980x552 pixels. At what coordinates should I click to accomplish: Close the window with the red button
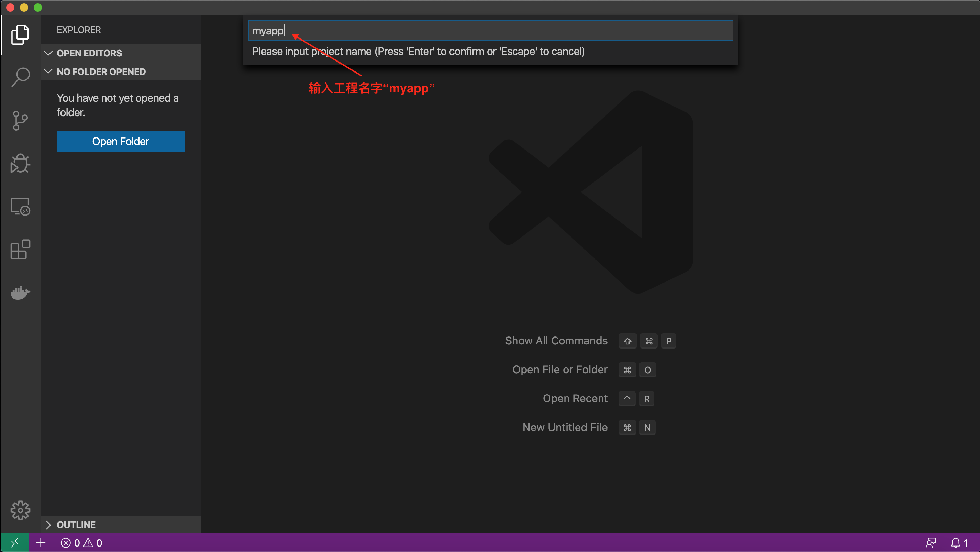pos(10,7)
